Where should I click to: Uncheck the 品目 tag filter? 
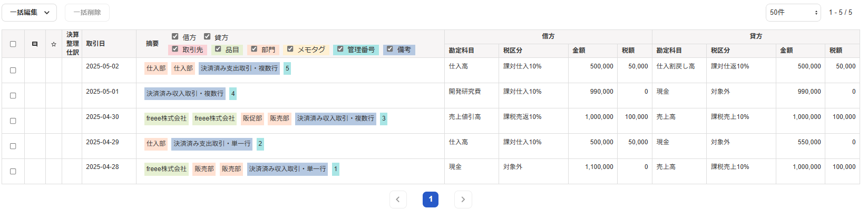click(x=218, y=49)
